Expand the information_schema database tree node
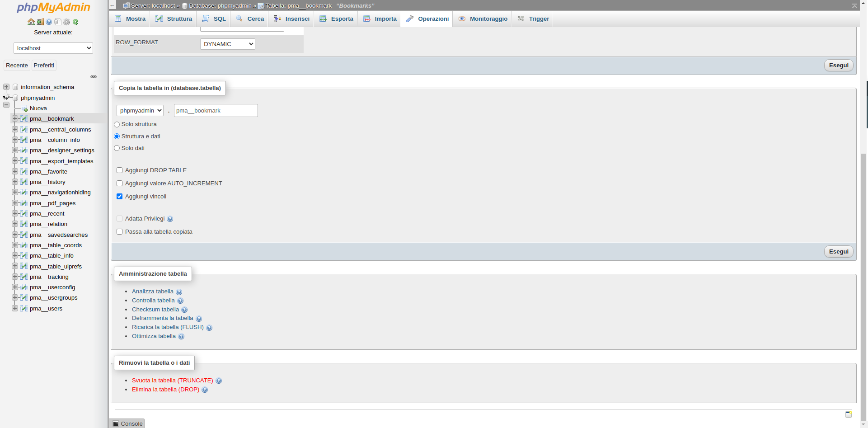Screen dimensions: 868x428 6,87
